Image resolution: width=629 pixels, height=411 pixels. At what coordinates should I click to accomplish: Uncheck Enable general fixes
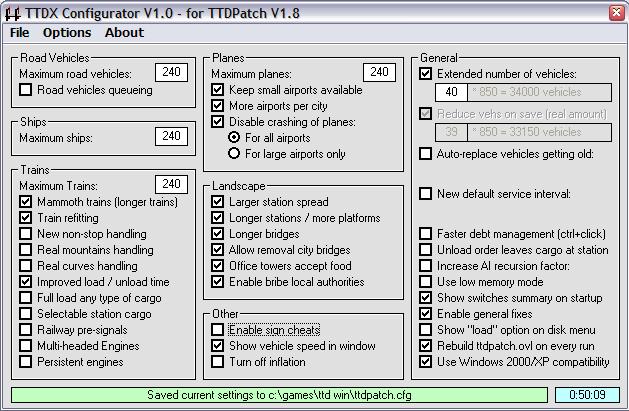pyautogui.click(x=426, y=314)
